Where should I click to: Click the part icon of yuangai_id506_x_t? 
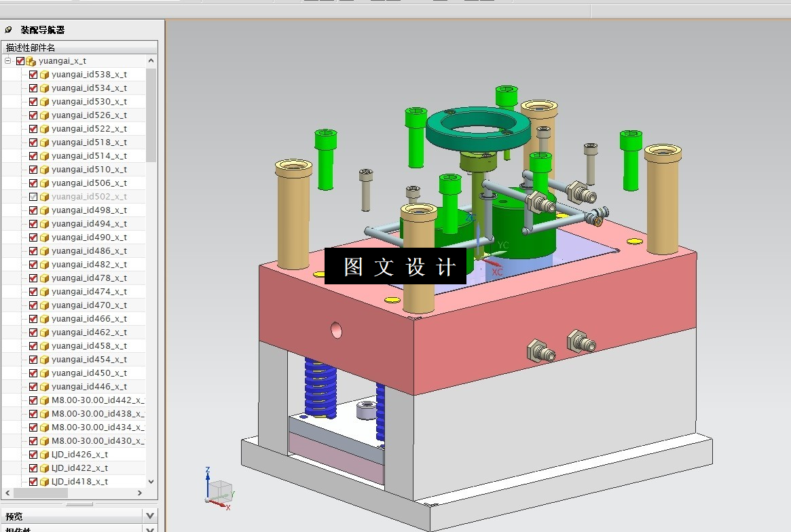(44, 183)
